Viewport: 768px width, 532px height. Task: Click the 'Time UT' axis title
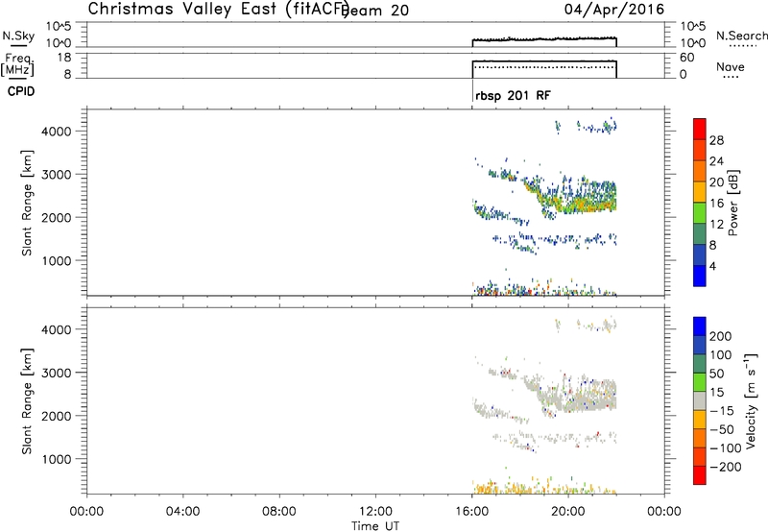(375, 526)
